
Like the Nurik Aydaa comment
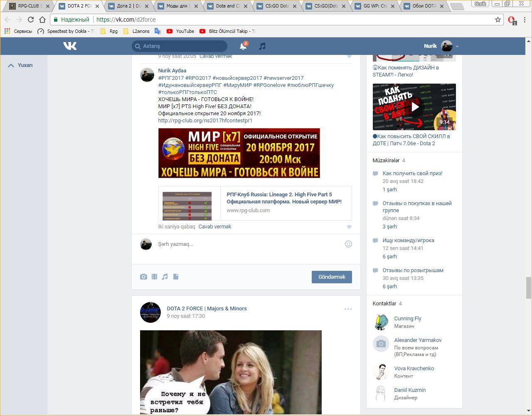[349, 227]
